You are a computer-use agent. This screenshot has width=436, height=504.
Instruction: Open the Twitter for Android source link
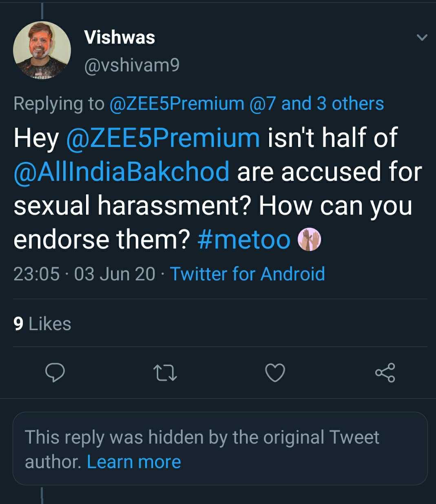[x=247, y=274]
